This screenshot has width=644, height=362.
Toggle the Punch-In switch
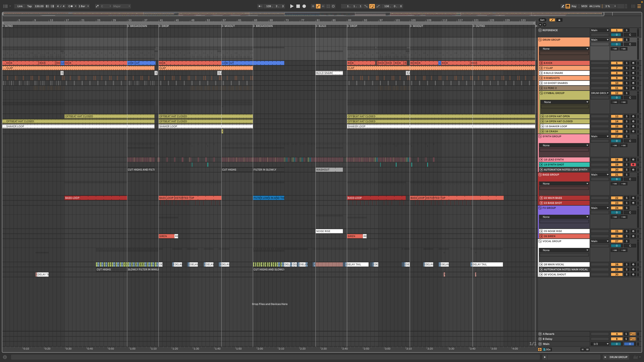coord(366,6)
